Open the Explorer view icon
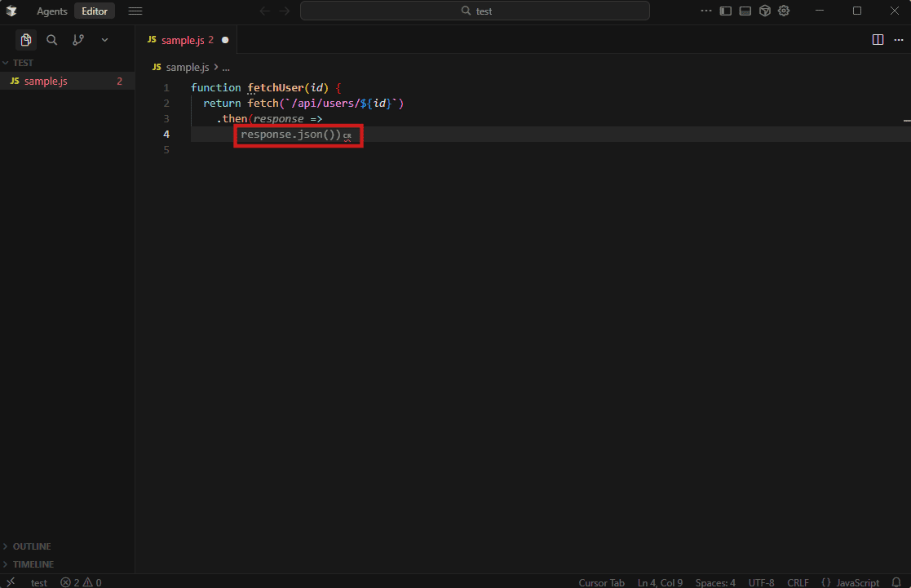Image resolution: width=911 pixels, height=588 pixels. 26,40
